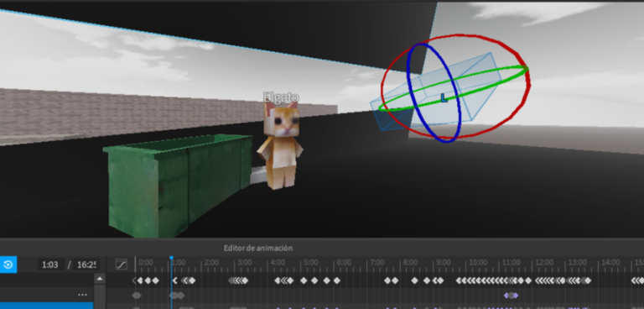Click the track list scroll-up arrow
Screen dimensions: 644x309
[x=100, y=279]
